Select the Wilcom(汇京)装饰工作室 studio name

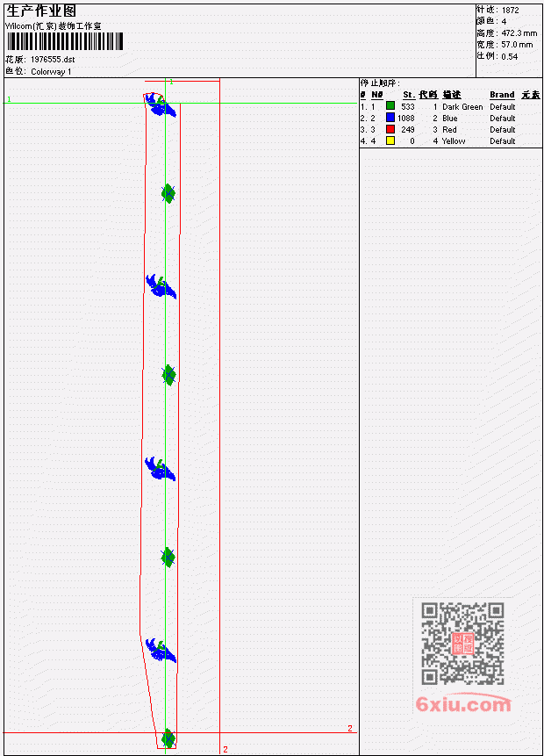click(54, 26)
